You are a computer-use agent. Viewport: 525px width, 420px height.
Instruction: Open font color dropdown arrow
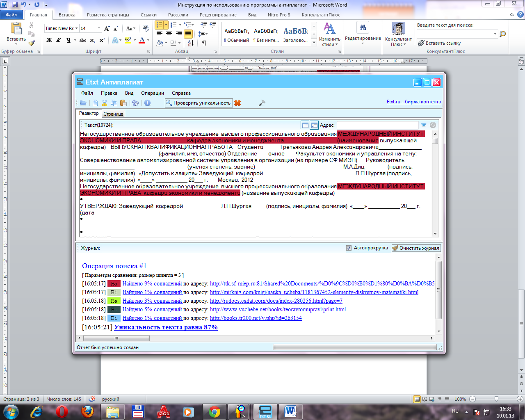point(147,40)
